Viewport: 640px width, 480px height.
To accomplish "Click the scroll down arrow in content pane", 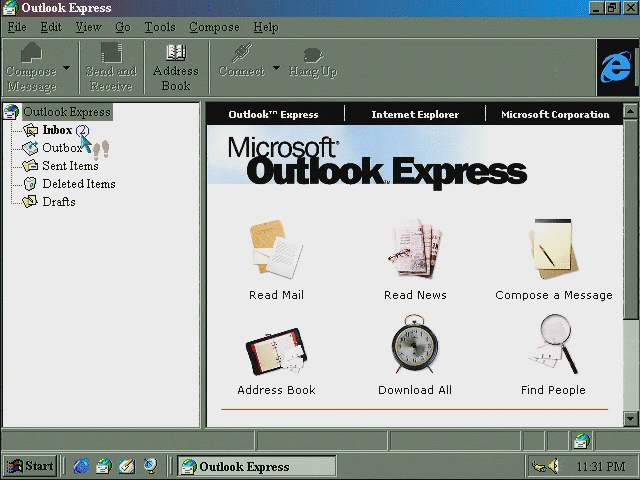I will tap(631, 418).
